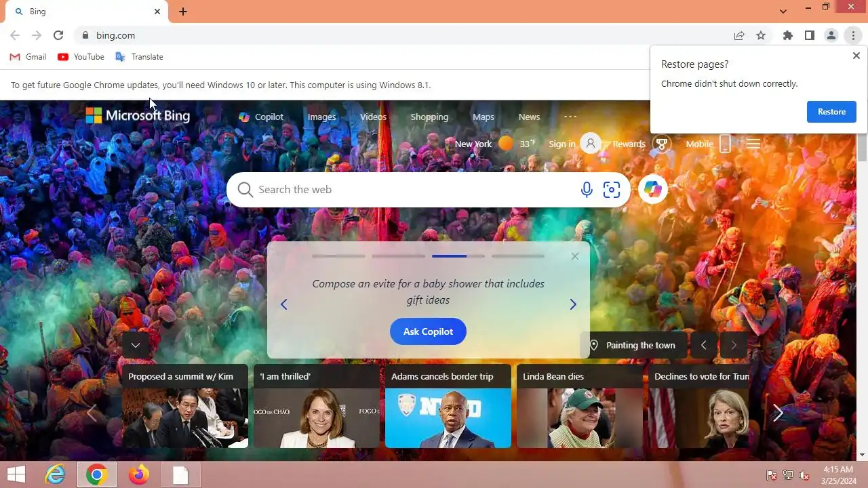868x488 pixels.
Task: Open Copilot colorful round button
Action: (x=653, y=190)
